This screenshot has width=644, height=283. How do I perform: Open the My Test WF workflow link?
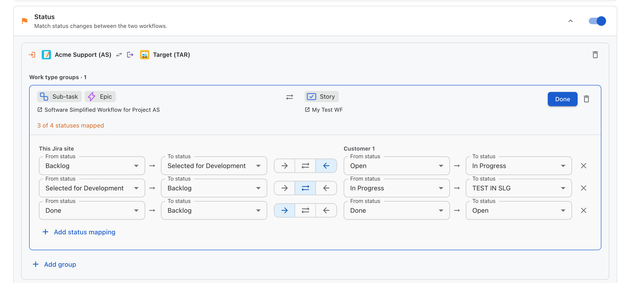click(324, 110)
